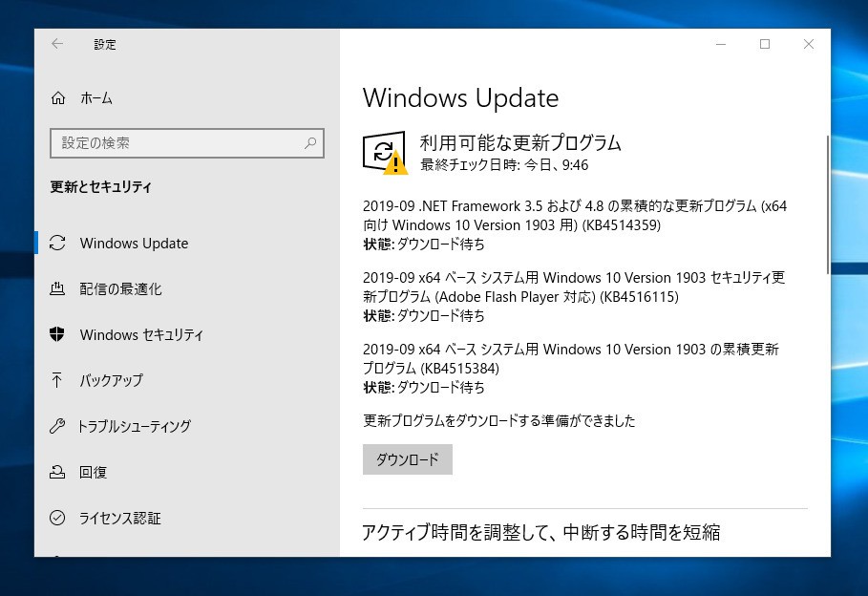Click the shield icon for Windows セキュリティ
Image resolution: width=868 pixels, height=596 pixels.
click(57, 334)
